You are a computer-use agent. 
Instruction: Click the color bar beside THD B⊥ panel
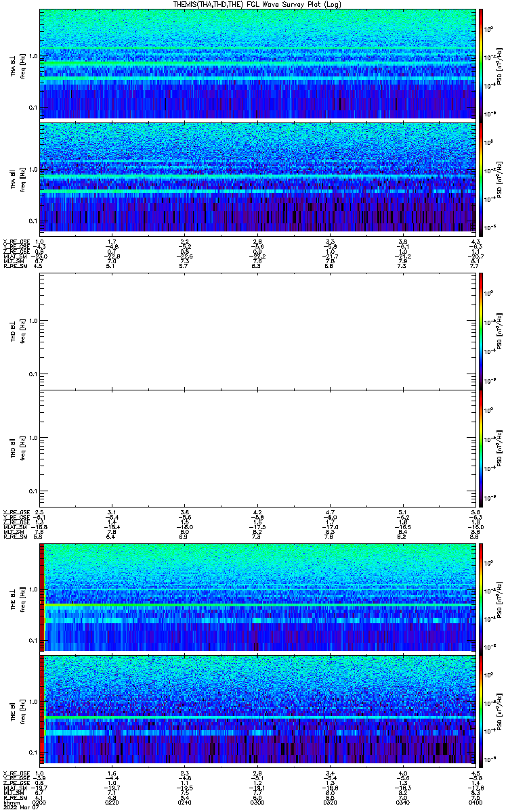tap(481, 331)
